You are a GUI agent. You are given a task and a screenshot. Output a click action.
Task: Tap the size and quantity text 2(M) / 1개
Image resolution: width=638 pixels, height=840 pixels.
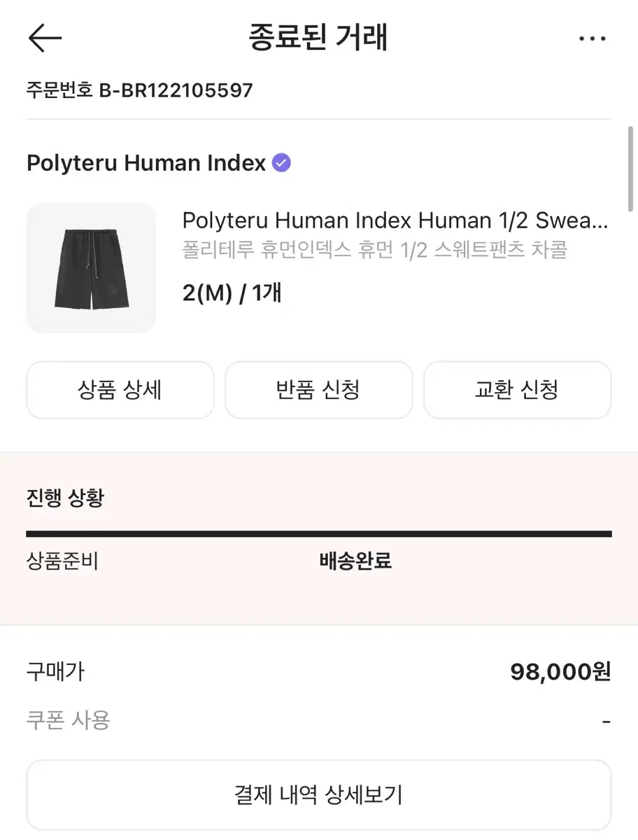[x=232, y=293]
